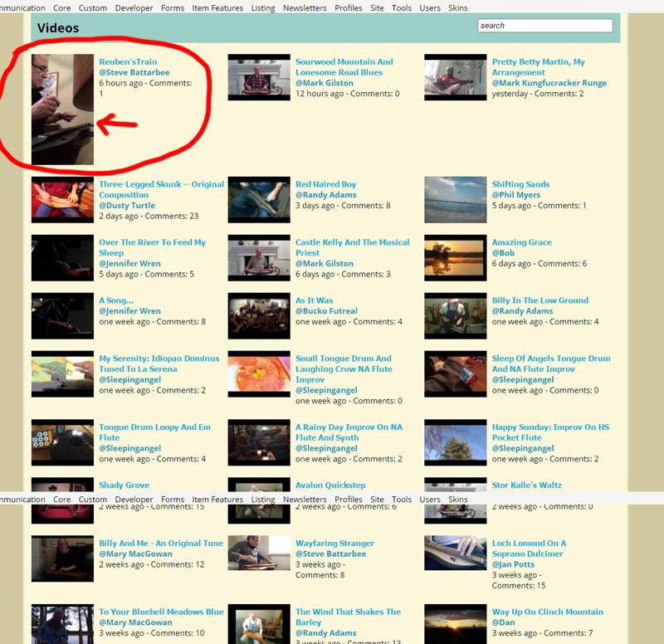
Task: Open the Item Features menu
Action: click(x=217, y=8)
